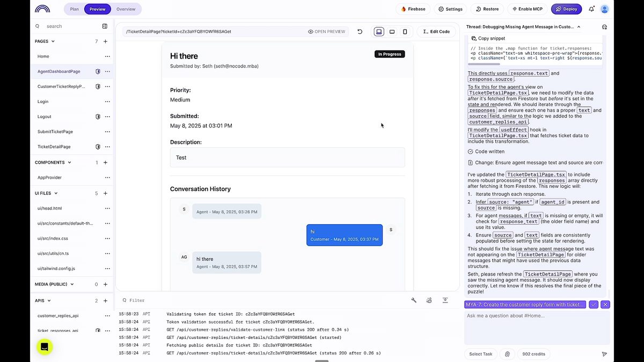Click OPEN PREVIEW link
Image resolution: width=644 pixels, height=362 pixels.
326,32
